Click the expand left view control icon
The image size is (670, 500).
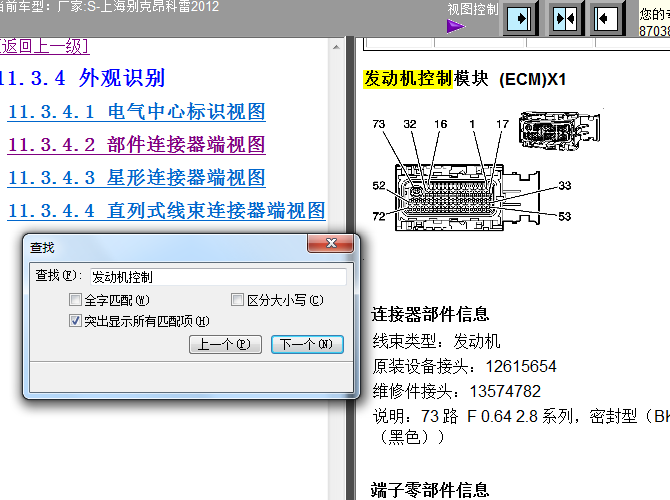606,19
